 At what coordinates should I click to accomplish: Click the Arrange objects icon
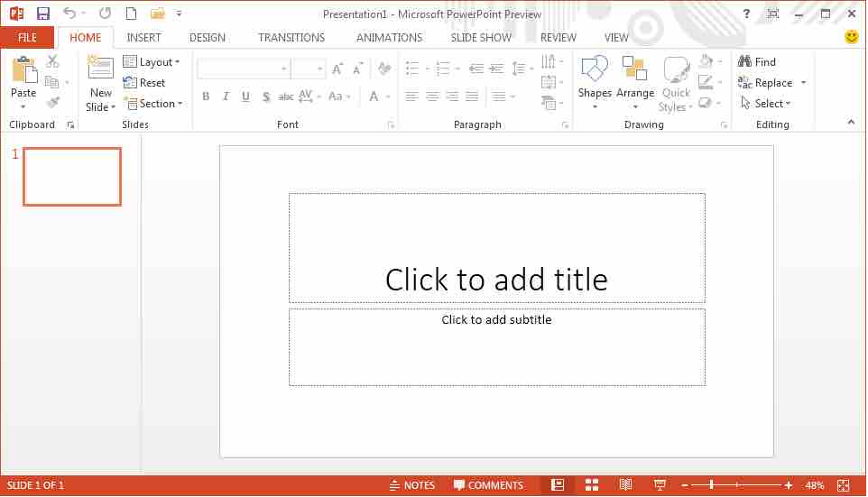coord(634,70)
